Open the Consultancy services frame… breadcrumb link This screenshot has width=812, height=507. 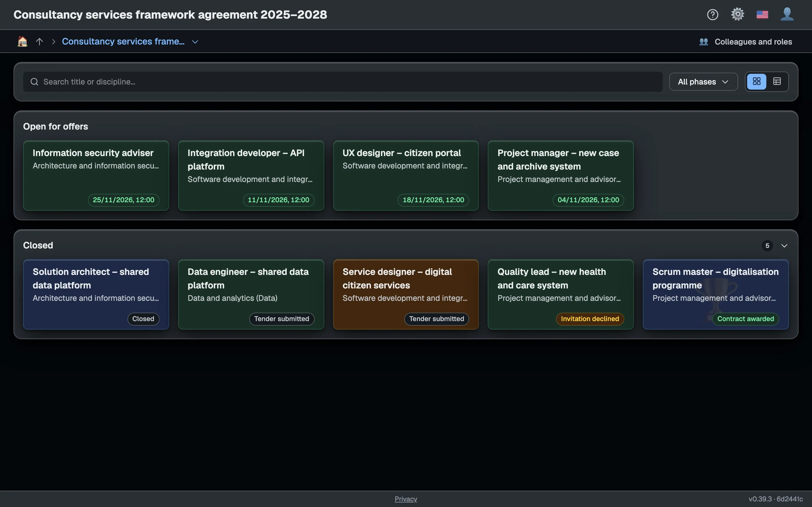coord(123,42)
